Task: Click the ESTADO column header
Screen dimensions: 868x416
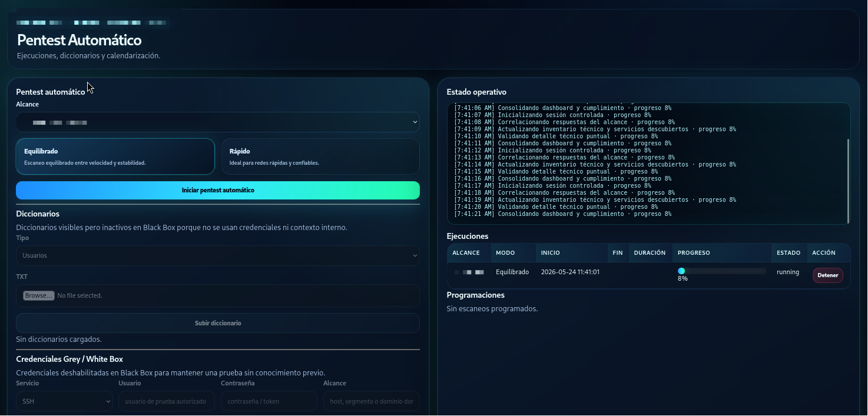Action: [x=789, y=253]
